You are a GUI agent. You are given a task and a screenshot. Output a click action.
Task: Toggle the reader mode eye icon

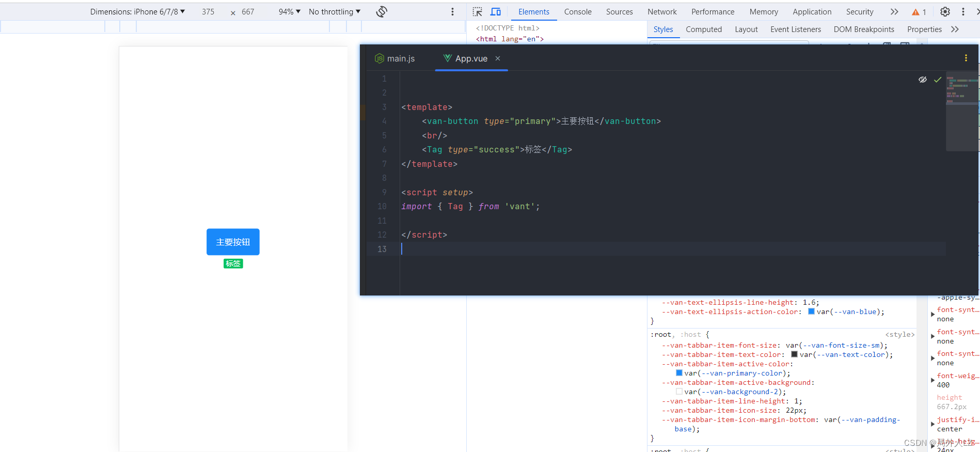coord(923,80)
